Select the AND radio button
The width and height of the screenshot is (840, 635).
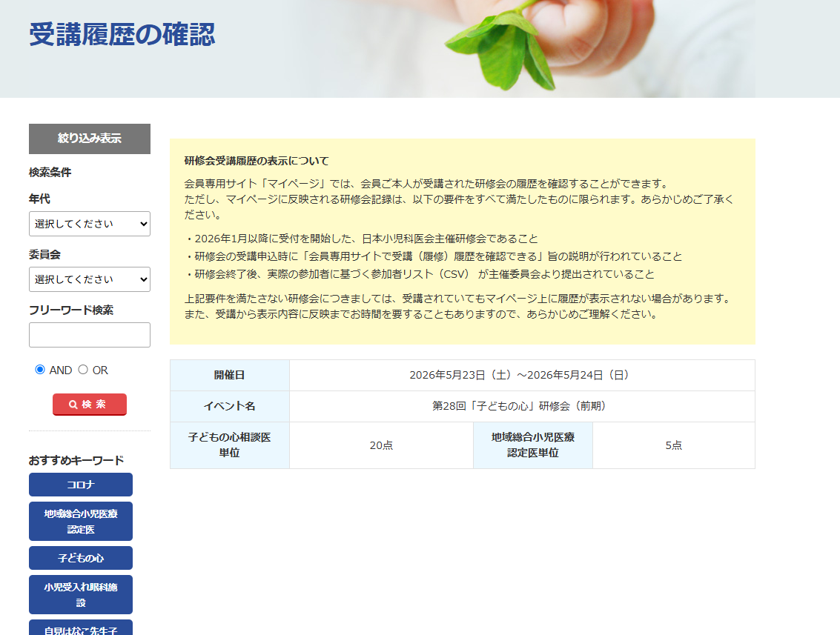click(39, 370)
